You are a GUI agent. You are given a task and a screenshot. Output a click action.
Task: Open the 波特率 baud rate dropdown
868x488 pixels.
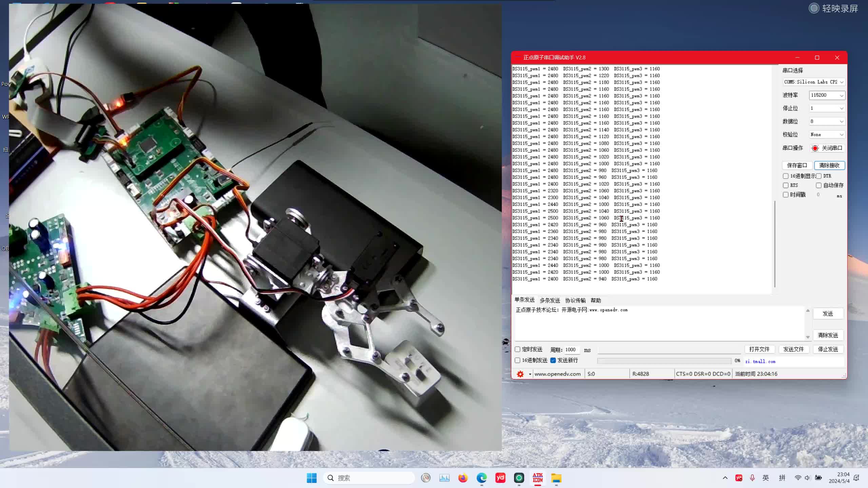click(827, 95)
